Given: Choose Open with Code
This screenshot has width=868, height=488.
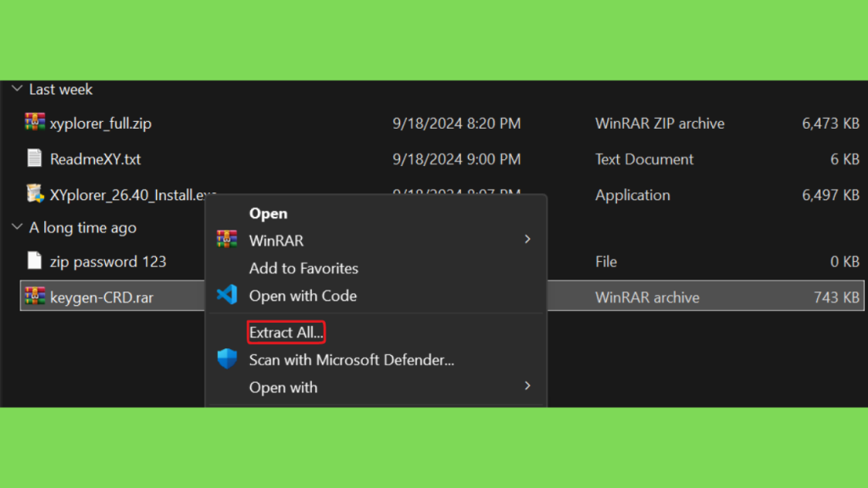Looking at the screenshot, I should pos(303,296).
